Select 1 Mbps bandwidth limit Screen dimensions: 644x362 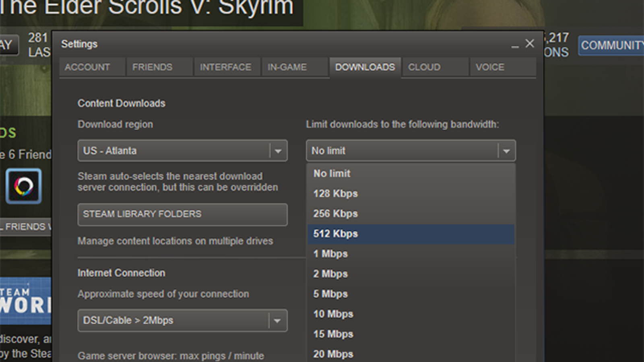tap(411, 254)
